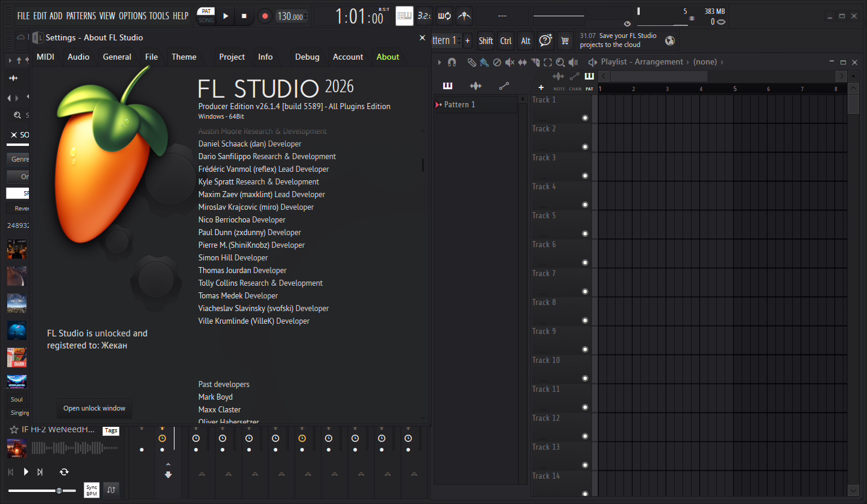Click the record button in transport

[265, 16]
